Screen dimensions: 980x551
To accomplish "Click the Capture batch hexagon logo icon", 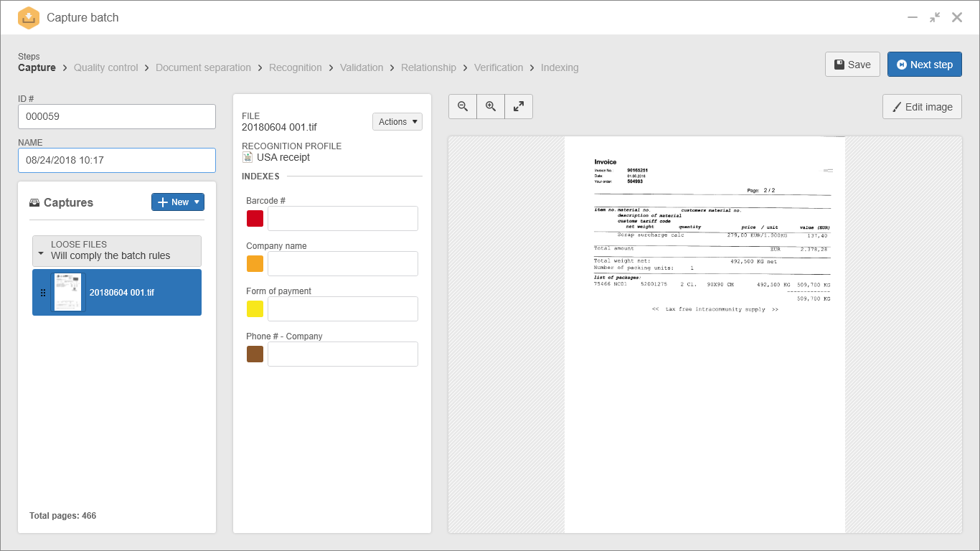I will (29, 18).
